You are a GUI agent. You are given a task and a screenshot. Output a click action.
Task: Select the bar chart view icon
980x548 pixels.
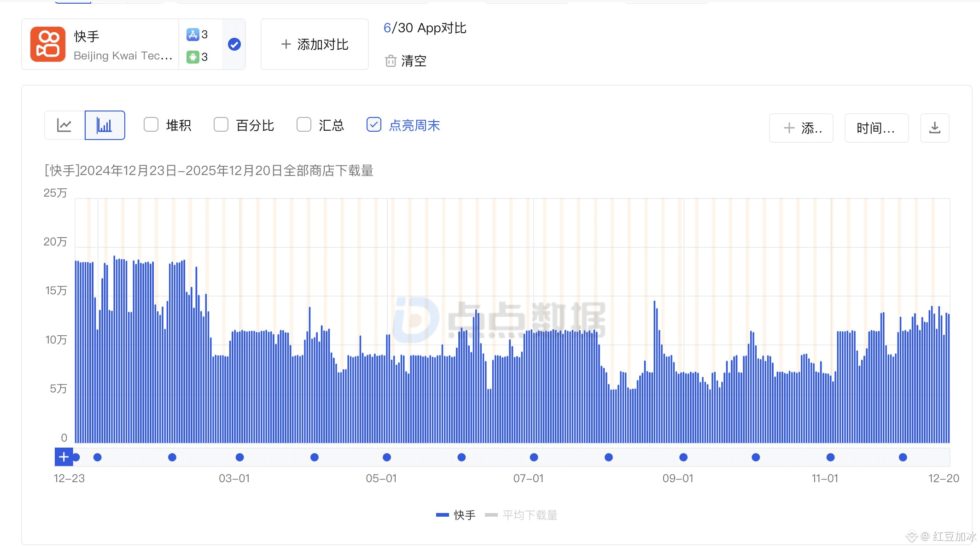(105, 125)
